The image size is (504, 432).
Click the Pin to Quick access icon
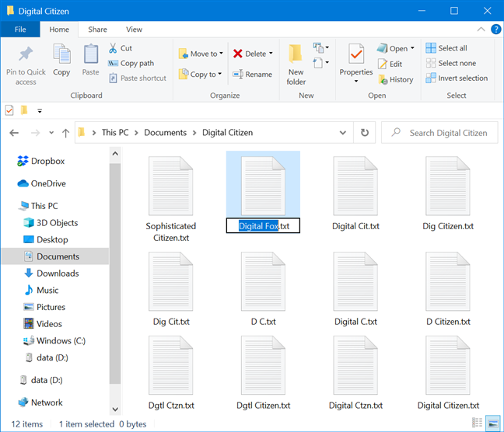click(x=26, y=55)
